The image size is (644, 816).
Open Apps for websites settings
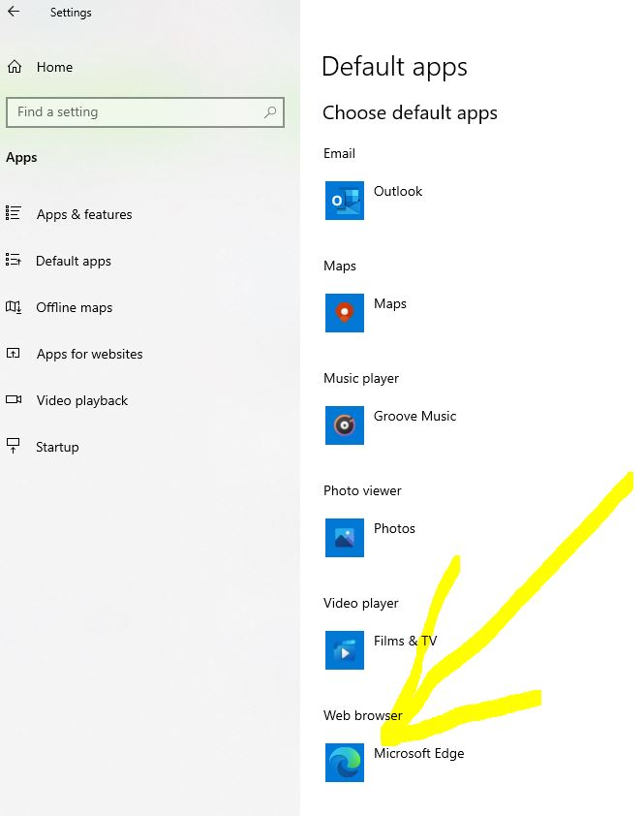(89, 354)
